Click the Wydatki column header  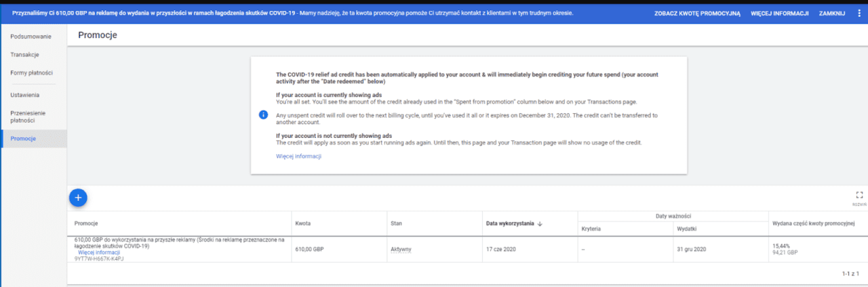pyautogui.click(x=687, y=229)
